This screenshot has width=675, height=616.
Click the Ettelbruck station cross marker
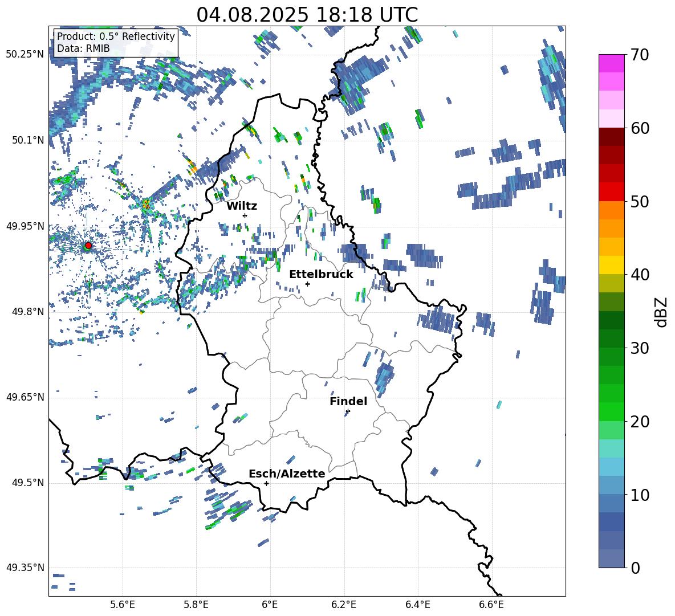[307, 284]
